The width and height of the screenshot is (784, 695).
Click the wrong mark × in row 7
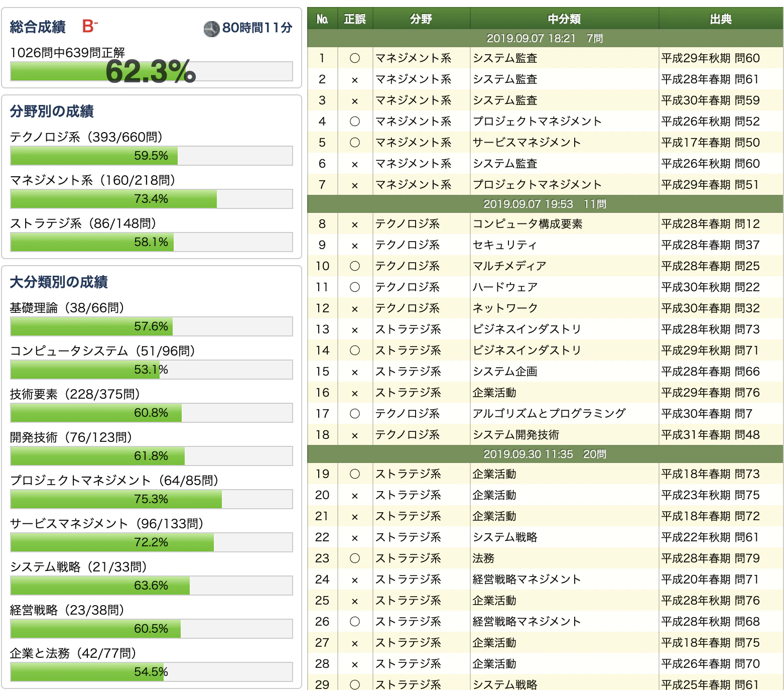[355, 185]
